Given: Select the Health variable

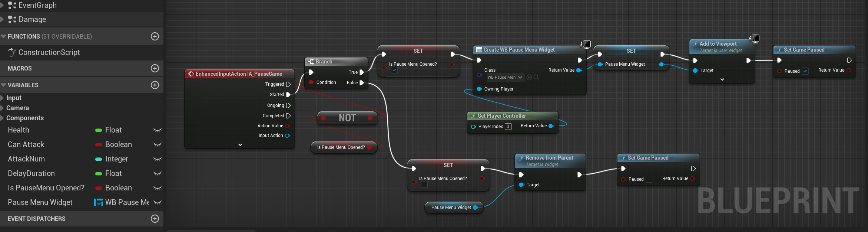Looking at the screenshot, I should 19,130.
